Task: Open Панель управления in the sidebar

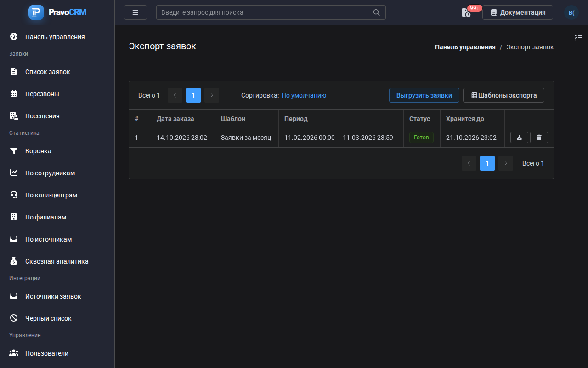Action: point(57,37)
